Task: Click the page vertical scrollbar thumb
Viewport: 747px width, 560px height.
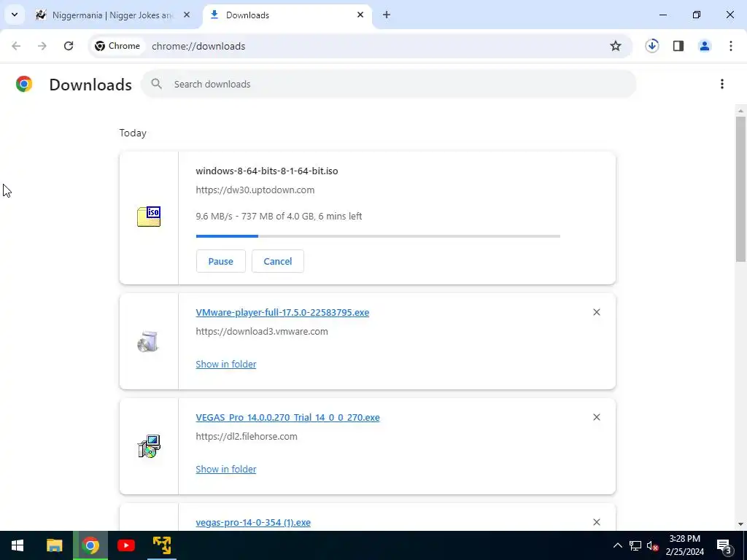Action: coord(740,189)
